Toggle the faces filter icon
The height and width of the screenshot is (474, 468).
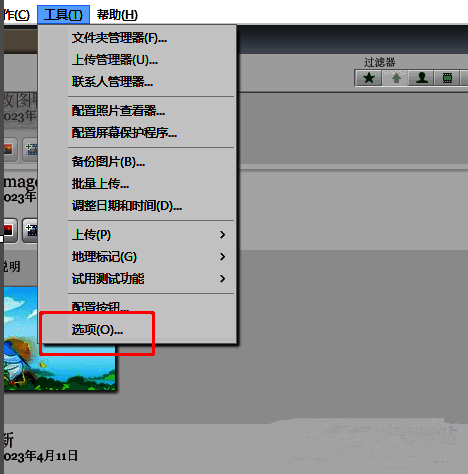point(421,78)
